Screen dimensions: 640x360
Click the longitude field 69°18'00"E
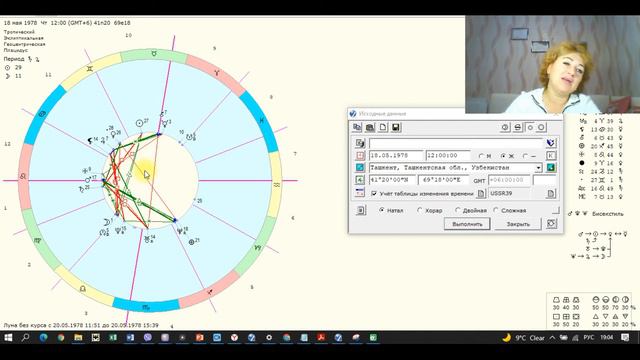tap(444, 180)
